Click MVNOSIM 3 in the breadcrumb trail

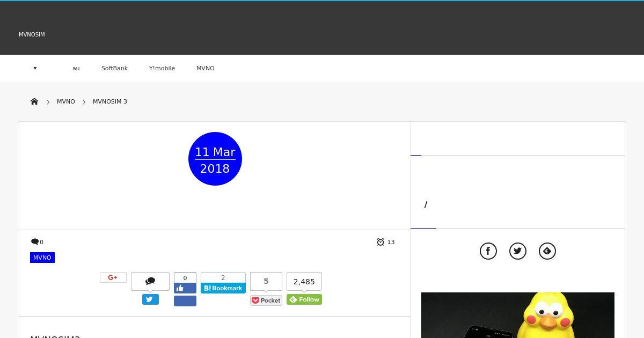pyautogui.click(x=110, y=101)
